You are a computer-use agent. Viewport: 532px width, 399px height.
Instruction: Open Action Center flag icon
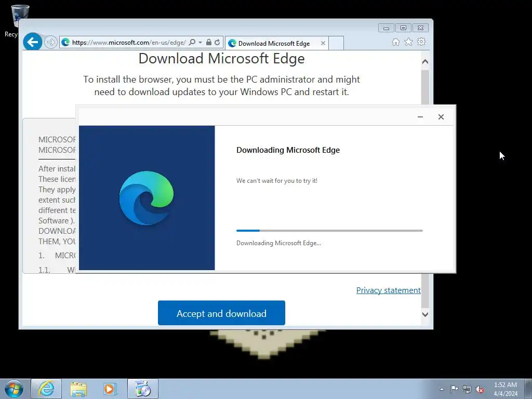(x=454, y=389)
